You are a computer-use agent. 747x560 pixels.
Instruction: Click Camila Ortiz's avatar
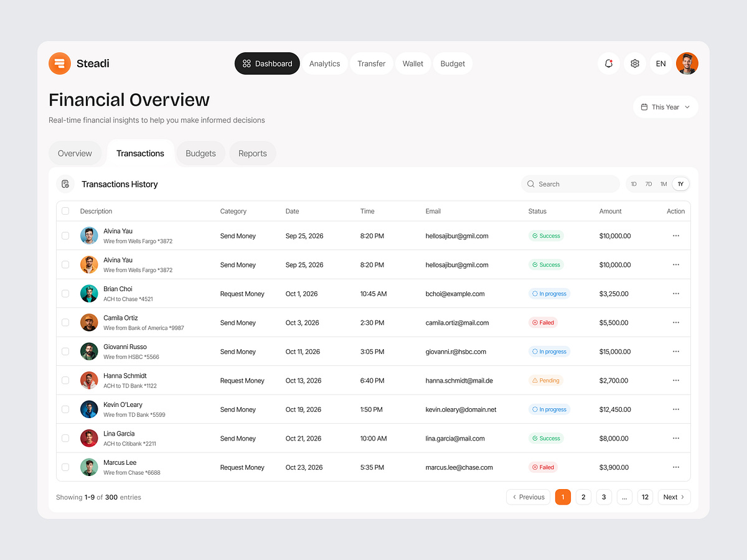point(89,322)
